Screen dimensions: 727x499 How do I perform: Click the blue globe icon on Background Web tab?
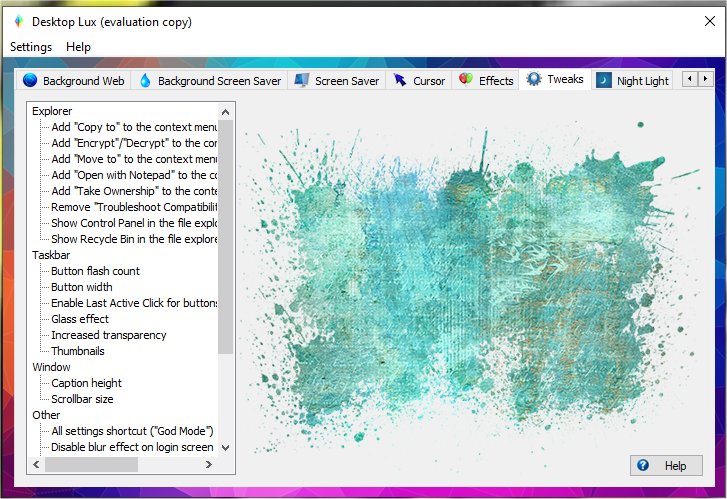(30, 80)
